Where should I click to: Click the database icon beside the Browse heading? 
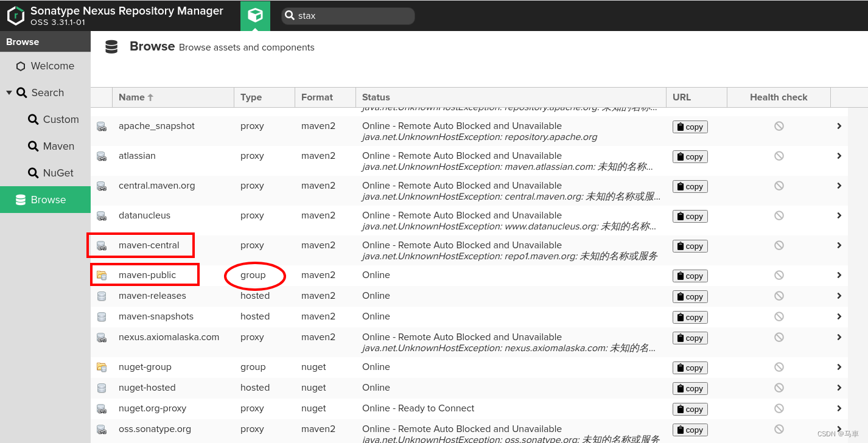(x=112, y=46)
